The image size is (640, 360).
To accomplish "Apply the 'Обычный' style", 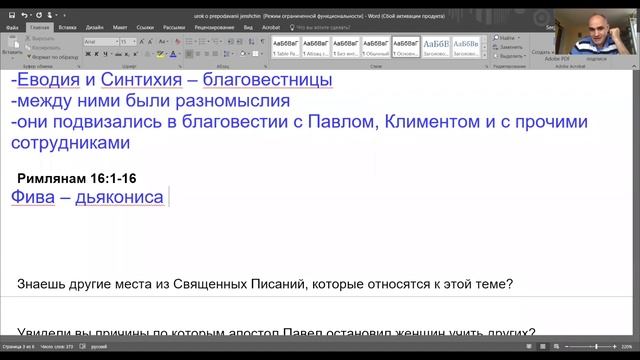I will [376, 47].
